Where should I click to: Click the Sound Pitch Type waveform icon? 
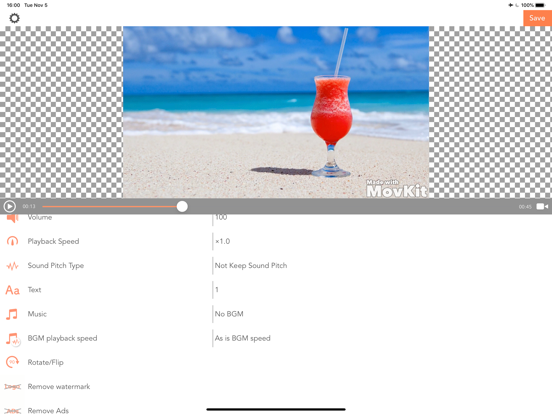[12, 265]
